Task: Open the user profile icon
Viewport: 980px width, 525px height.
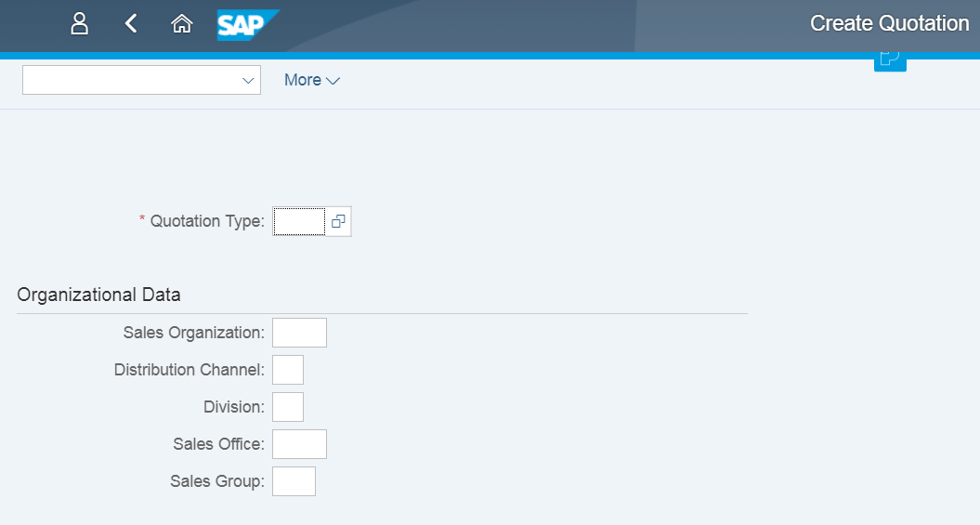Action: [x=80, y=24]
